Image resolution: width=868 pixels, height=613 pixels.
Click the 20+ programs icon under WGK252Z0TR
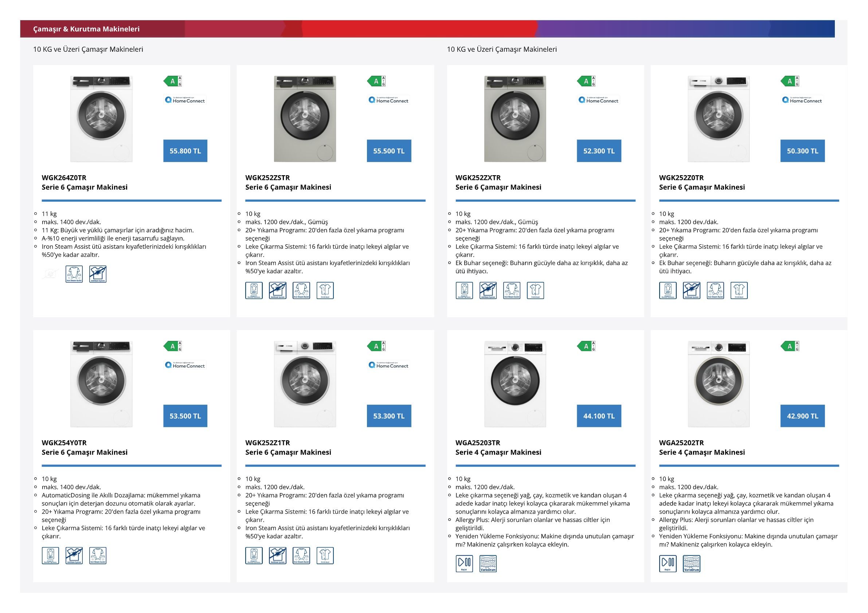pos(668,290)
